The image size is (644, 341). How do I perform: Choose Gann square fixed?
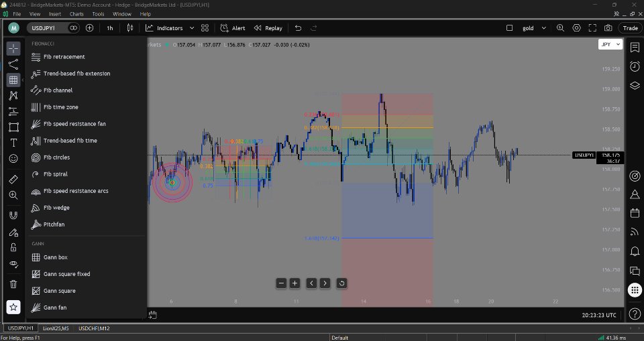click(87, 274)
